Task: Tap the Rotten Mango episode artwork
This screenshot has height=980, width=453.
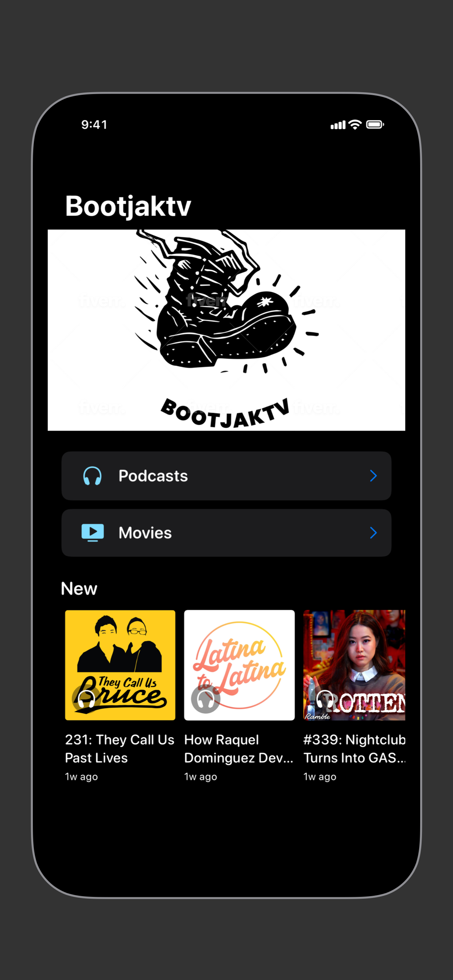Action: 354,665
